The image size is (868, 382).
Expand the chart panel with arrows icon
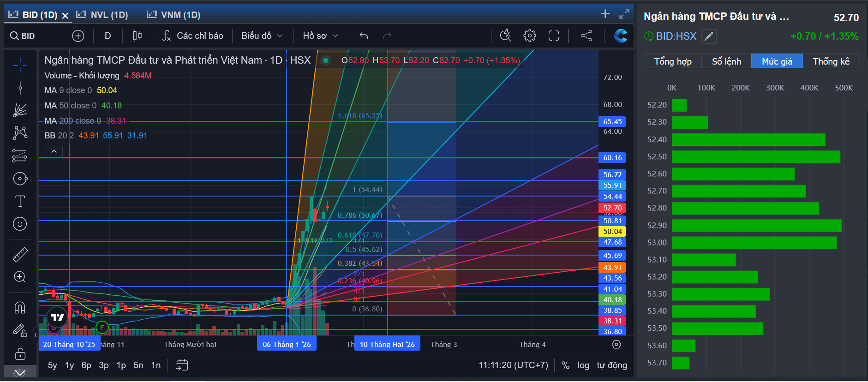pos(624,14)
